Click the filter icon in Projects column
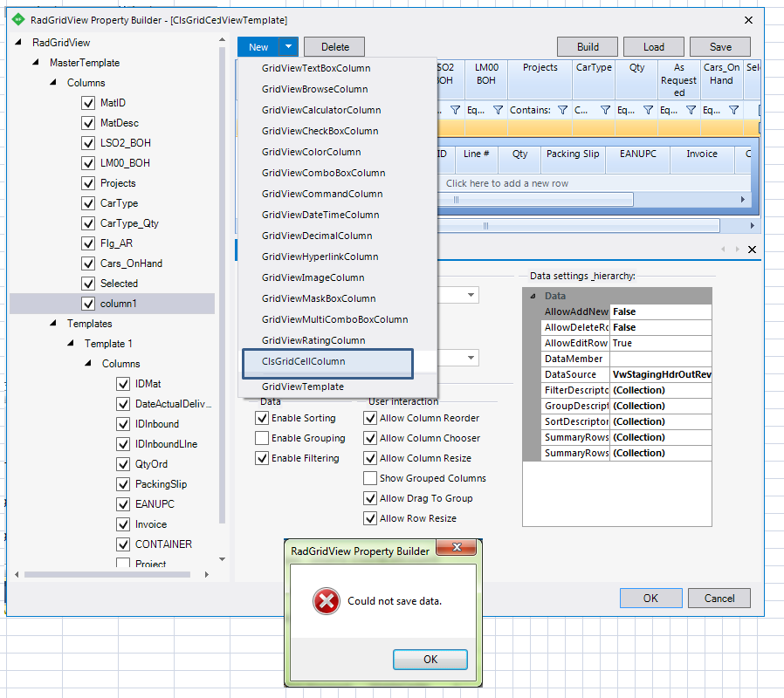The width and height of the screenshot is (784, 698). point(562,111)
